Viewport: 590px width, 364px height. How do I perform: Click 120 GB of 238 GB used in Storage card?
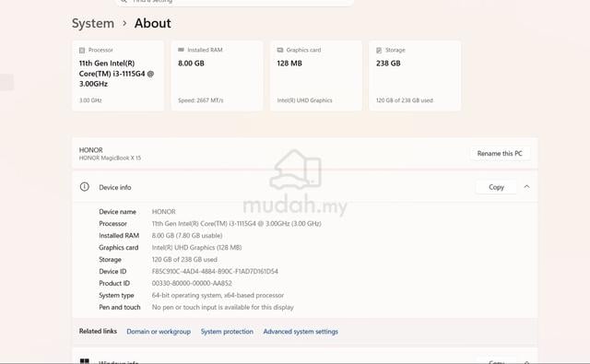[405, 100]
